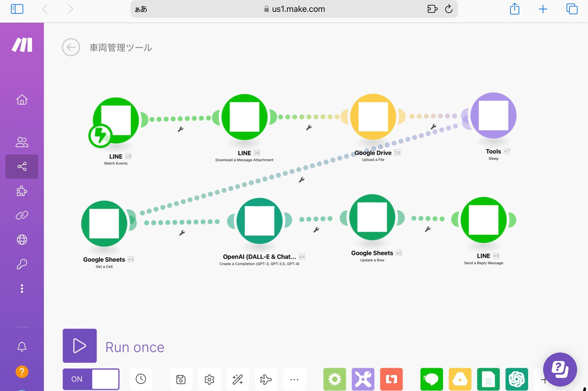
Task: Open the Google Drive Upload a File module
Action: (373, 117)
